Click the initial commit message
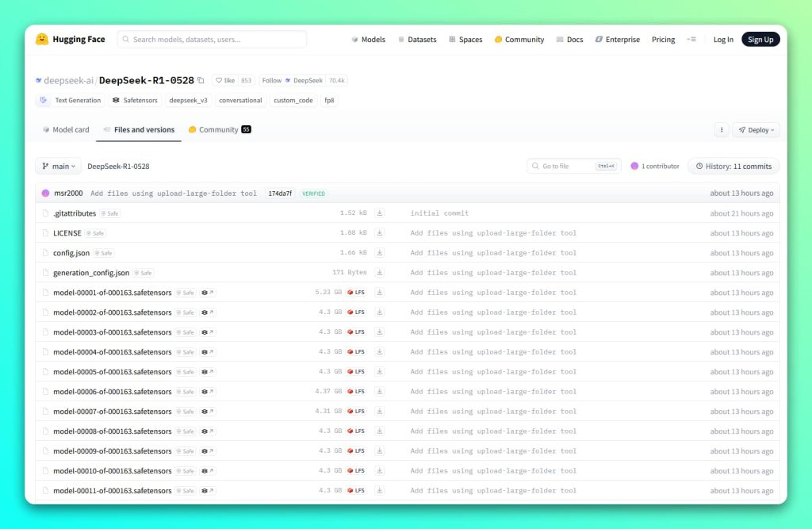The height and width of the screenshot is (529, 812). click(439, 213)
